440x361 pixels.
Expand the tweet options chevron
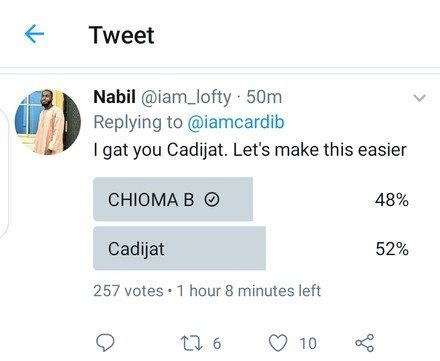(x=419, y=98)
